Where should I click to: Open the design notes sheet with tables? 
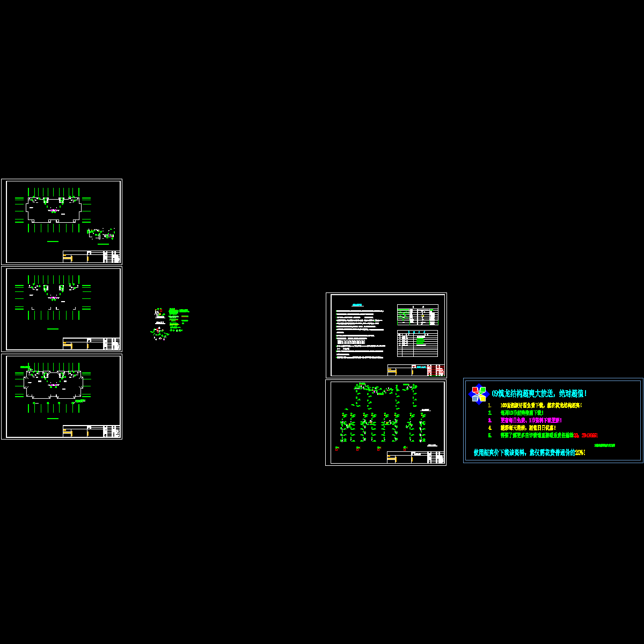[386, 335]
